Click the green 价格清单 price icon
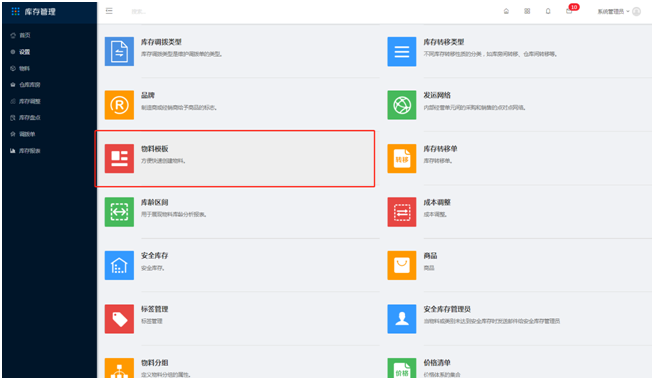Viewport: 654px width, 380px height. pyautogui.click(x=402, y=368)
